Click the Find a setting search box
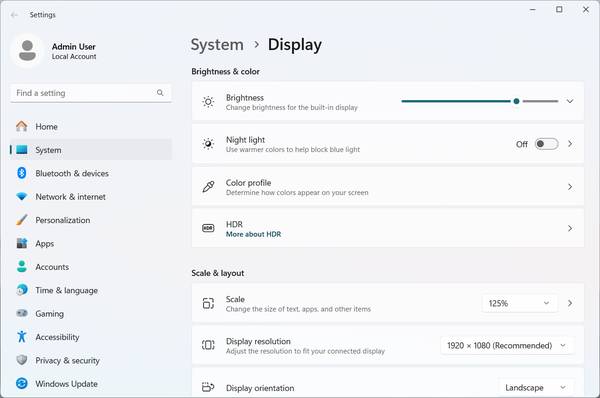The image size is (600, 398). [91, 93]
